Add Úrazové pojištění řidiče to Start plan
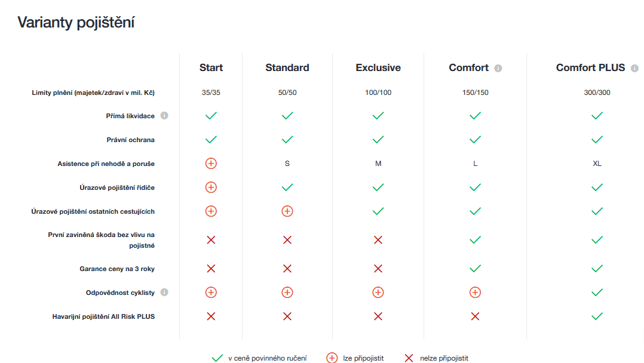Screen dimensions: 644x363 coord(211,187)
